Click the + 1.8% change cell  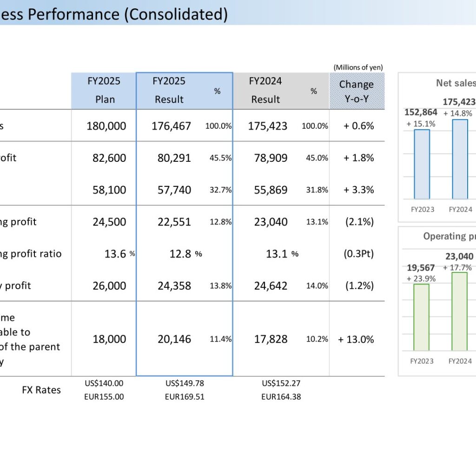pyautogui.click(x=358, y=158)
